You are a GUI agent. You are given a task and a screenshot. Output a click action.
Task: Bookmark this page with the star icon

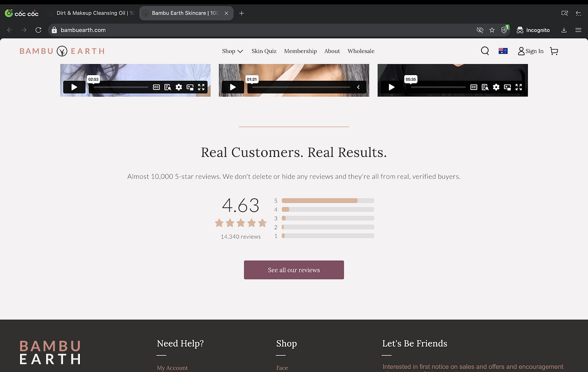(492, 30)
